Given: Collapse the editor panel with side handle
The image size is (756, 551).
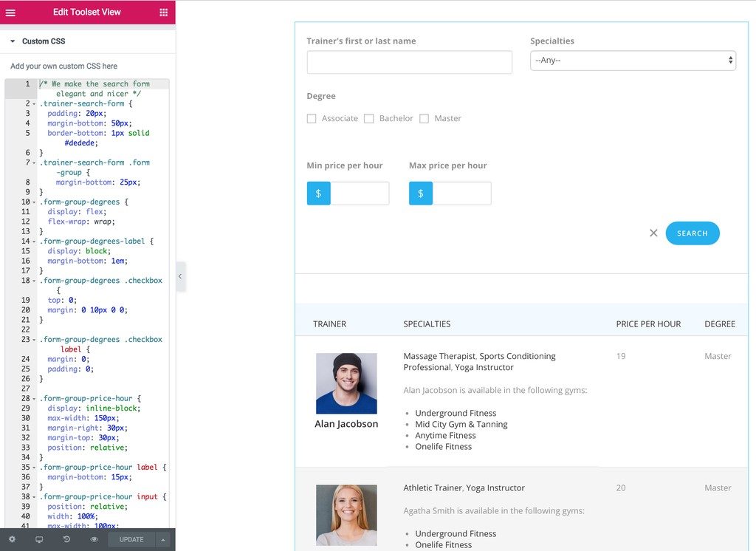Looking at the screenshot, I should tap(180, 277).
